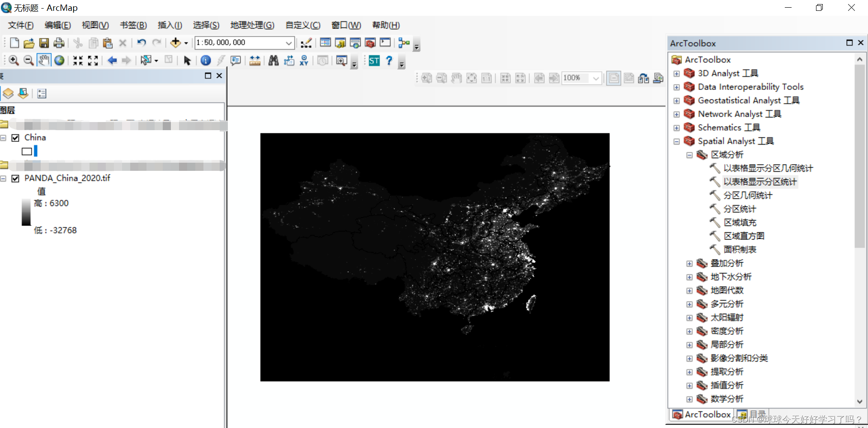Expand the 地图代数 toolset
The image size is (868, 428).
click(x=689, y=291)
